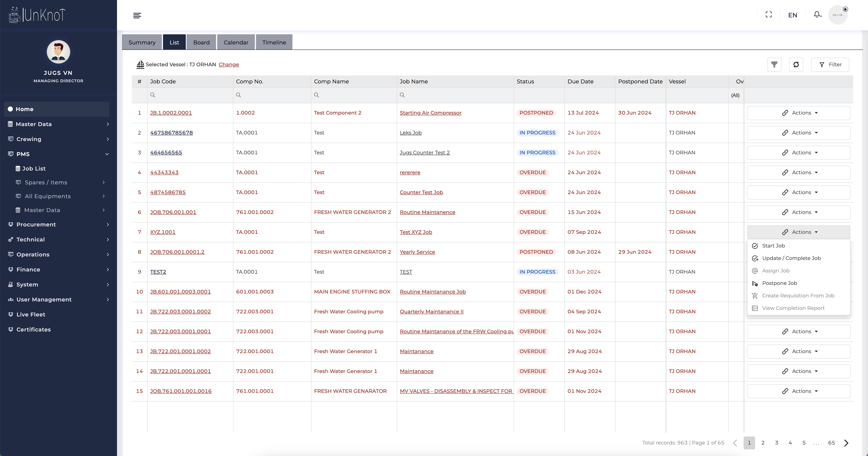Switch to the Board tab

(x=201, y=42)
